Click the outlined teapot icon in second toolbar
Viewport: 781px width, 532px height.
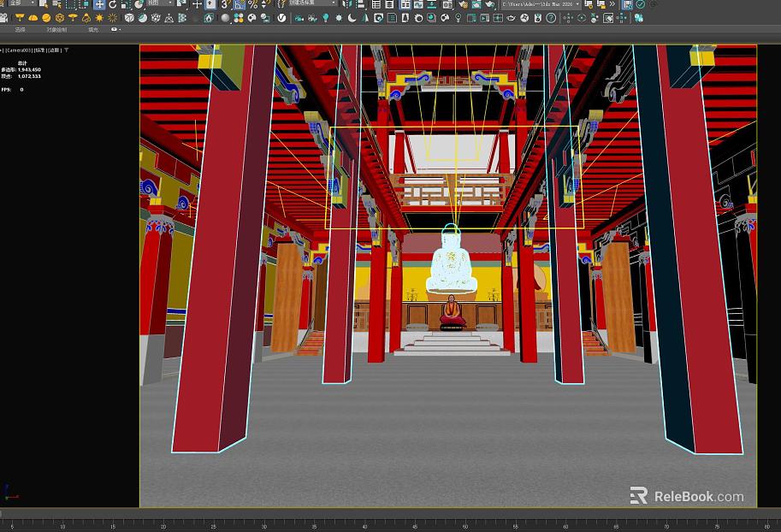coord(511,18)
